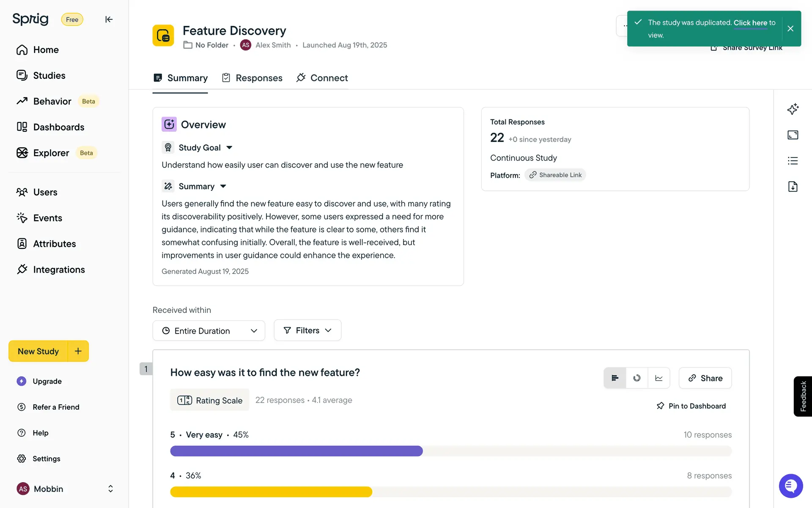Switch to bar chart view
812x508 pixels.
[615, 378]
